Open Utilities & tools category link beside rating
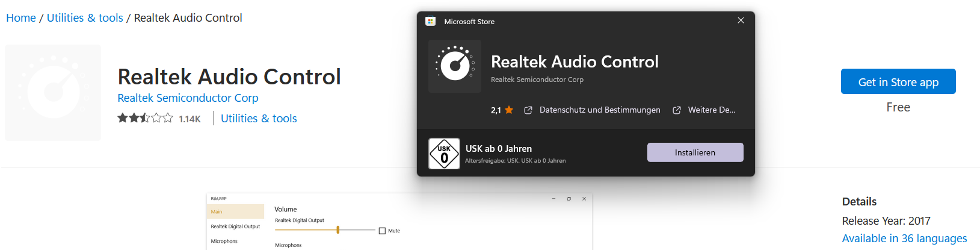 259,118
